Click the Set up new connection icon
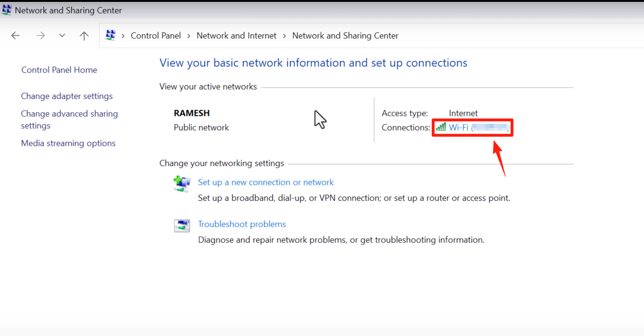The height and width of the screenshot is (336, 644). tap(182, 184)
